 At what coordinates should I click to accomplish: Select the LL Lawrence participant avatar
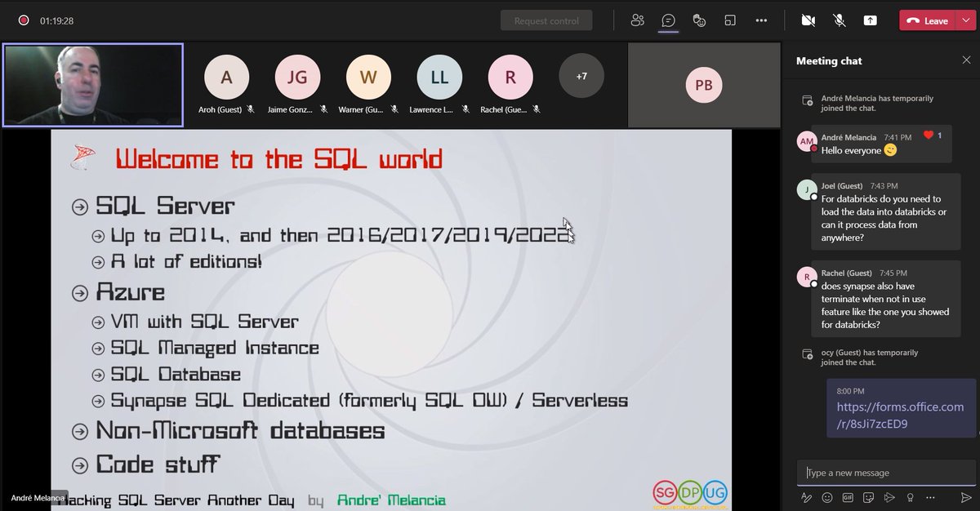(x=439, y=78)
